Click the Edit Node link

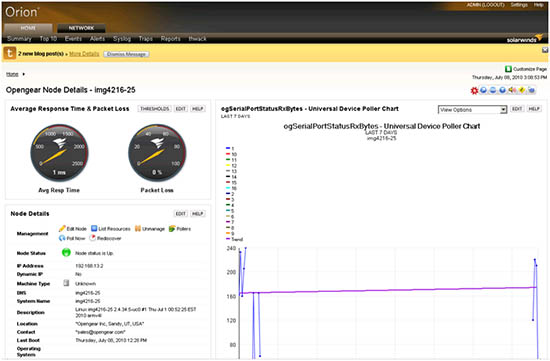tap(76, 229)
